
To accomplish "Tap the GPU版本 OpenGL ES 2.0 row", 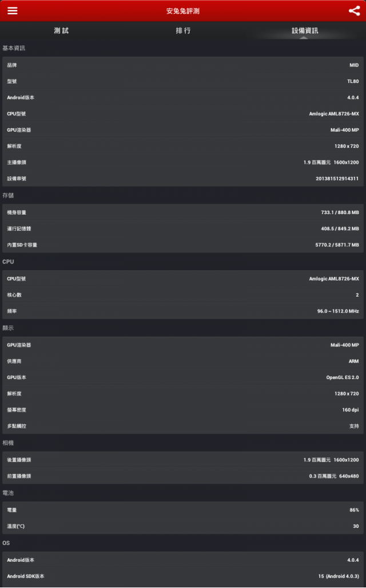I will point(183,377).
